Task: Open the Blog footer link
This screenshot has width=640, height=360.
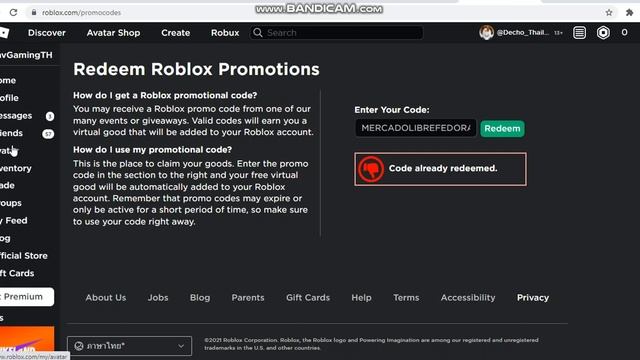Action: (x=200, y=298)
